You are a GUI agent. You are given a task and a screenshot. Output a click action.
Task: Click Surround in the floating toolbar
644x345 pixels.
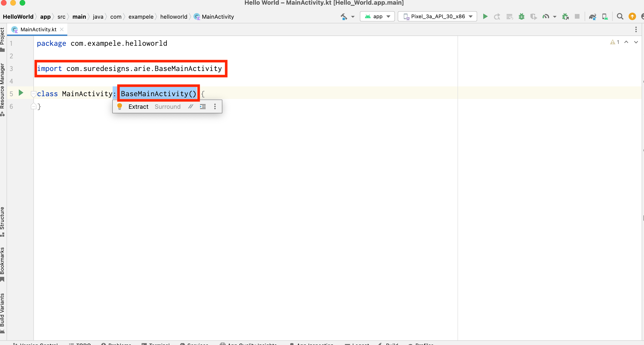click(167, 107)
